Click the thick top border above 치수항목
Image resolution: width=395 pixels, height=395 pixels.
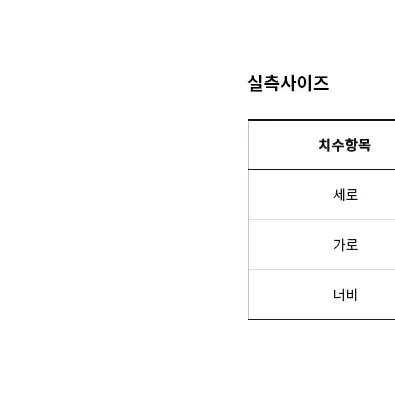(x=322, y=120)
